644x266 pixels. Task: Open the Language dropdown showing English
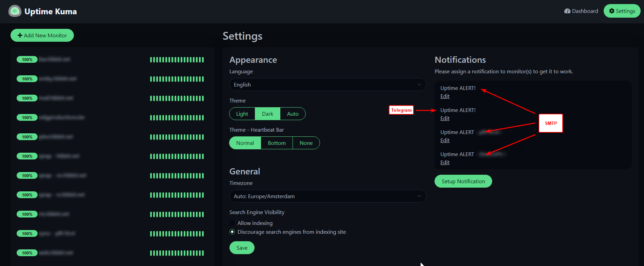(327, 84)
